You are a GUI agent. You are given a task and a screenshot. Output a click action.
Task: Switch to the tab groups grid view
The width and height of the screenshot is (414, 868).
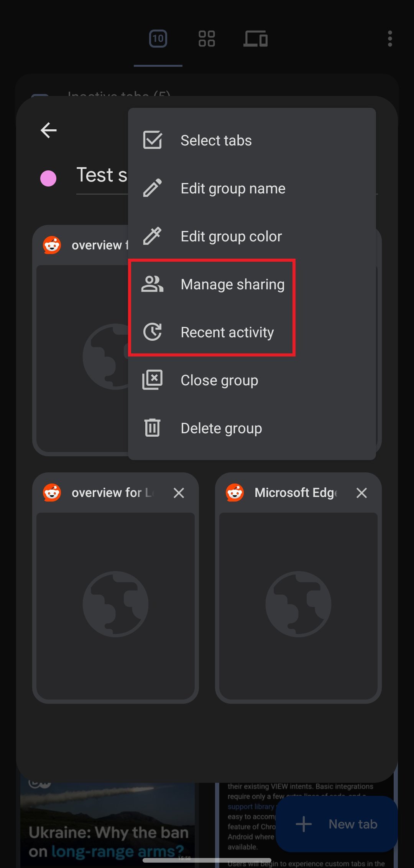pyautogui.click(x=207, y=39)
